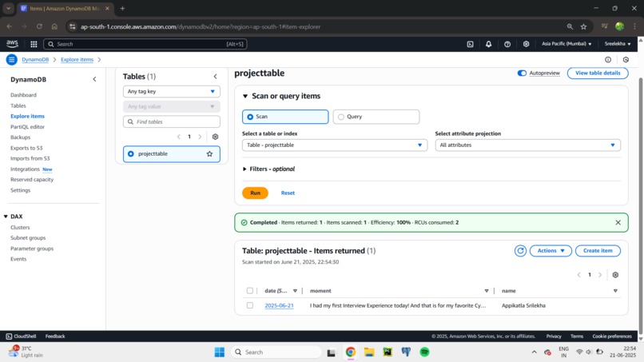Dismiss the Completed scan banner

[x=618, y=222]
